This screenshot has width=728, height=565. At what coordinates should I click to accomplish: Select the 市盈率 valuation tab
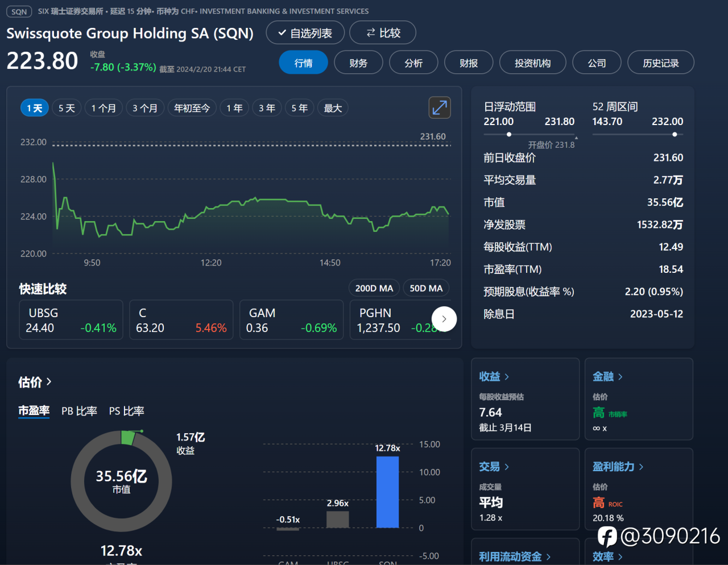[34, 411]
